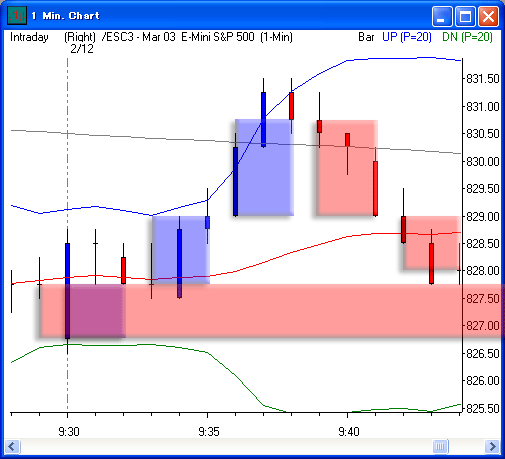
Task: Click the chart icon in title bar
Action: (x=17, y=15)
